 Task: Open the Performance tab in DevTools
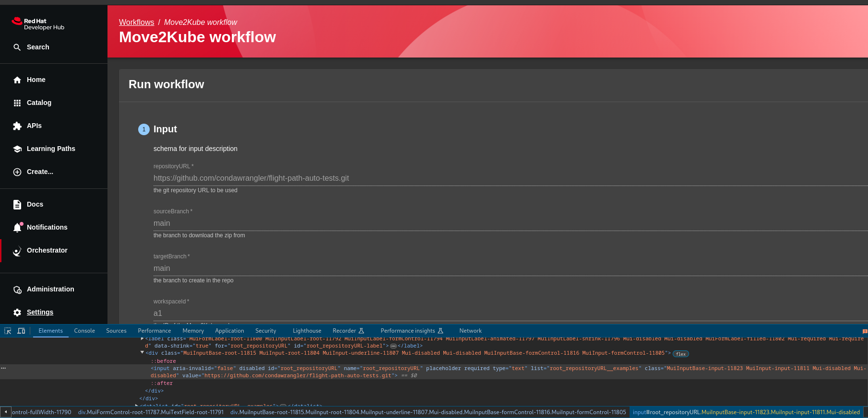[x=155, y=331]
